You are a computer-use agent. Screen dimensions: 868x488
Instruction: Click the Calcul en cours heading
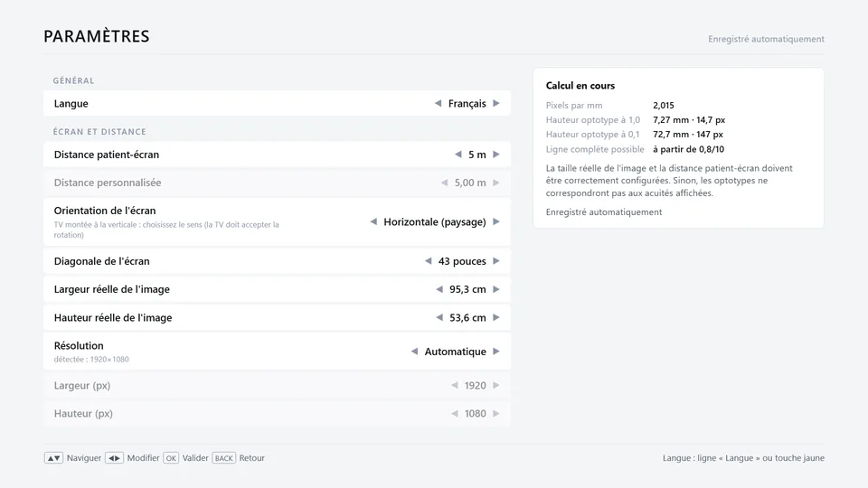[580, 86]
